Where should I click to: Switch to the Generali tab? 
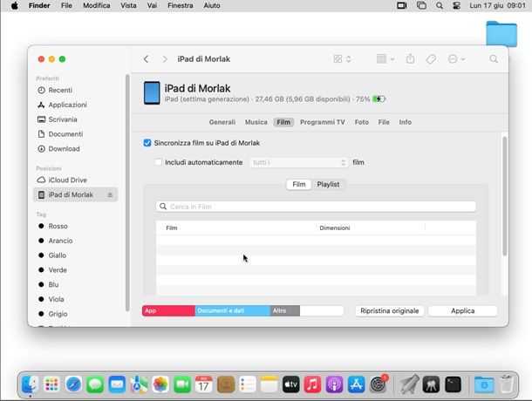pyautogui.click(x=222, y=122)
